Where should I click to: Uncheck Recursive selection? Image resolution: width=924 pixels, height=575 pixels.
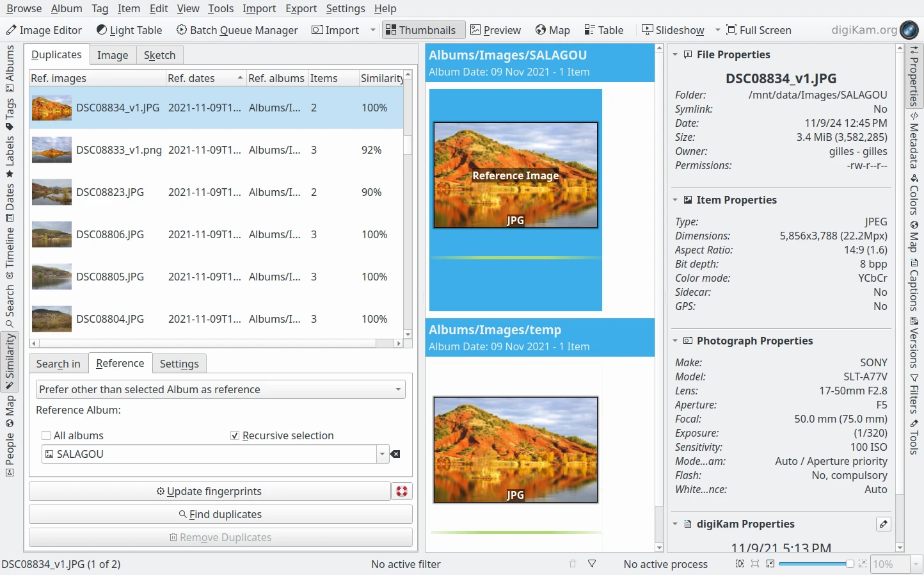click(235, 435)
